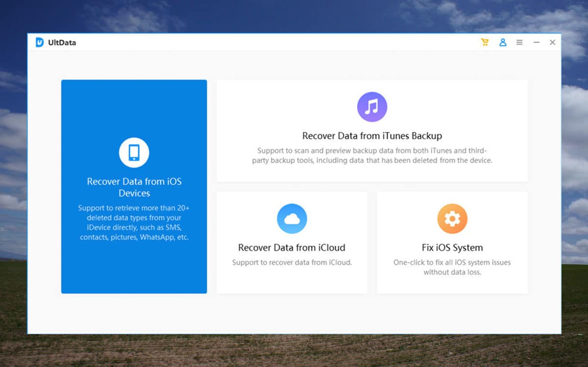Click the UltData title text
588x367 pixels.
(62, 43)
